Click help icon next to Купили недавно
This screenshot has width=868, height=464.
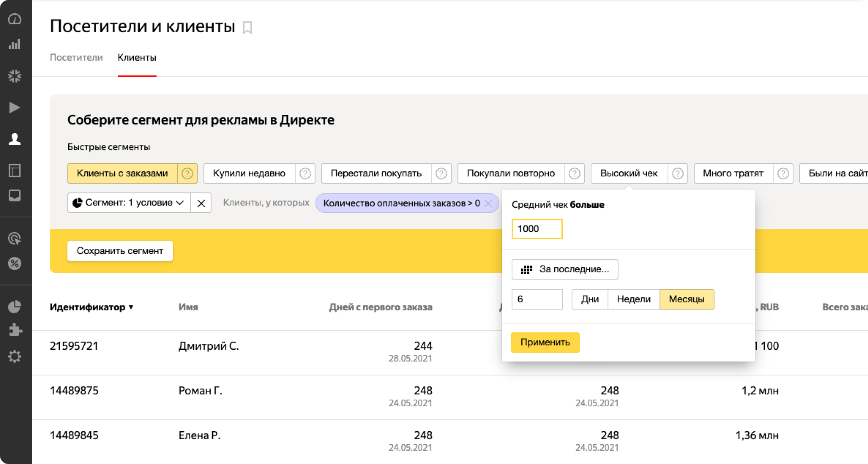(305, 174)
